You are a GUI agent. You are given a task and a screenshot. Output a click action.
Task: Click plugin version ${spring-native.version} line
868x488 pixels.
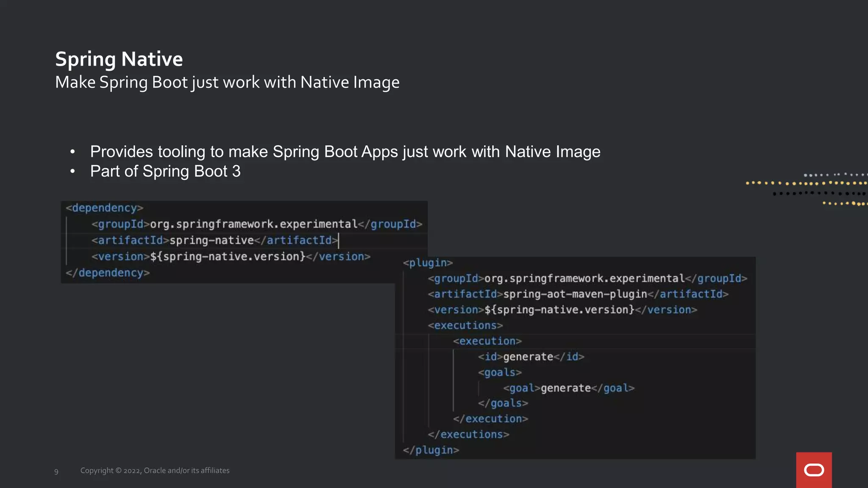tap(562, 310)
